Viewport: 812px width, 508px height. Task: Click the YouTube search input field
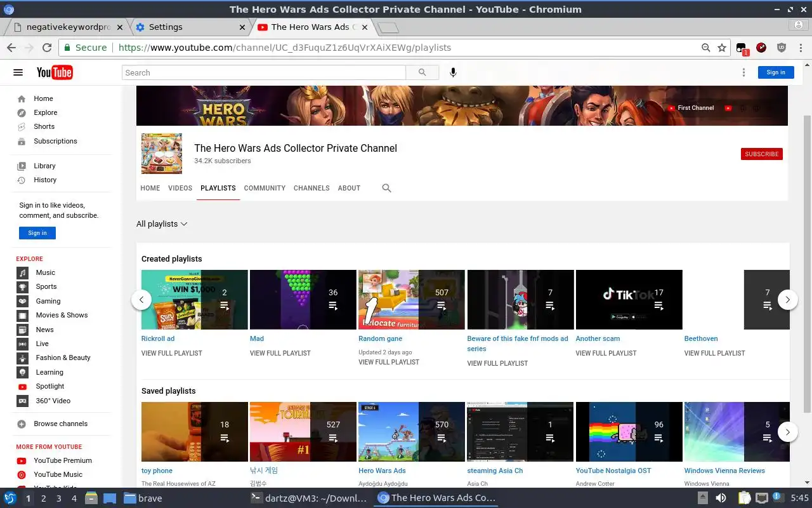coord(264,72)
